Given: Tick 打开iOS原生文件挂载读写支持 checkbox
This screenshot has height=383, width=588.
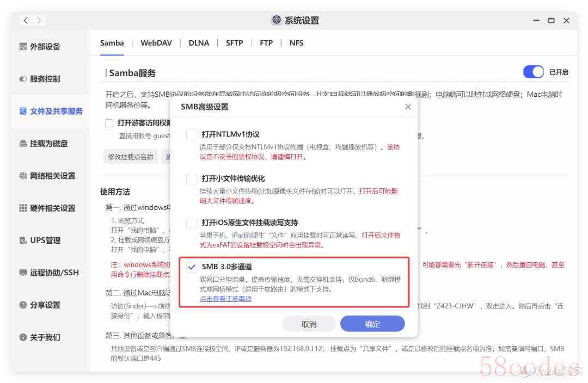Looking at the screenshot, I should (x=192, y=223).
